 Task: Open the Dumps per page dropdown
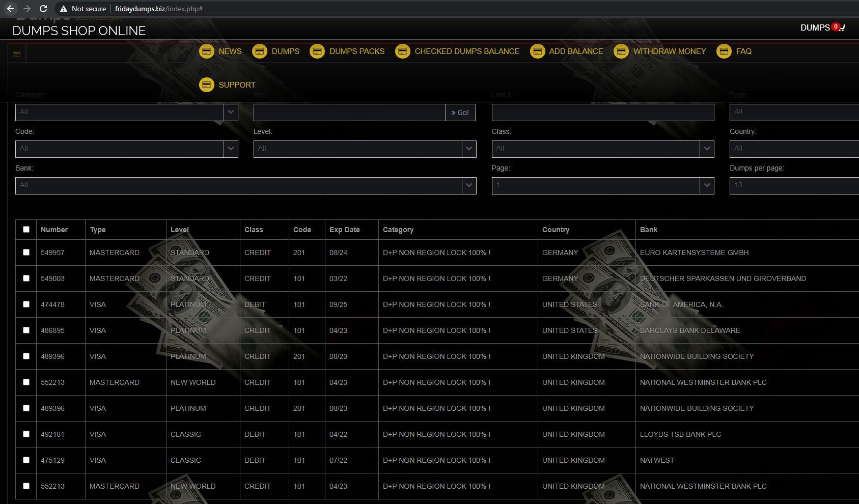point(794,186)
